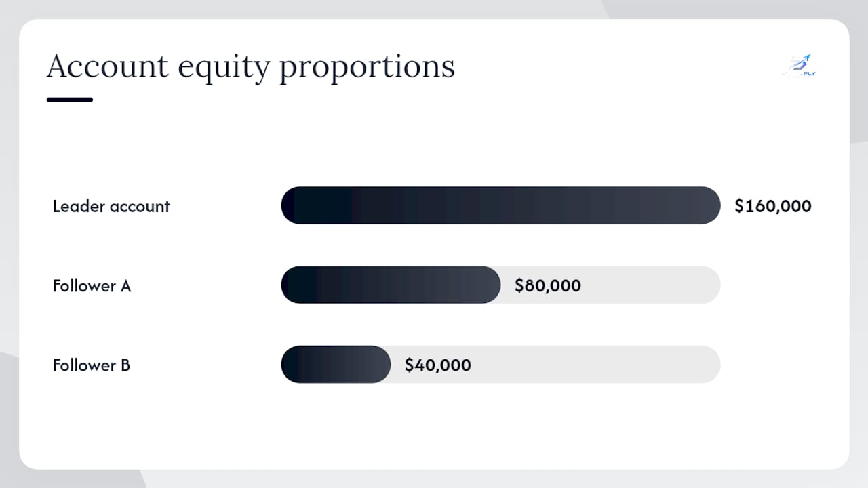
Task: Select the $40,000 value
Action: click(438, 365)
